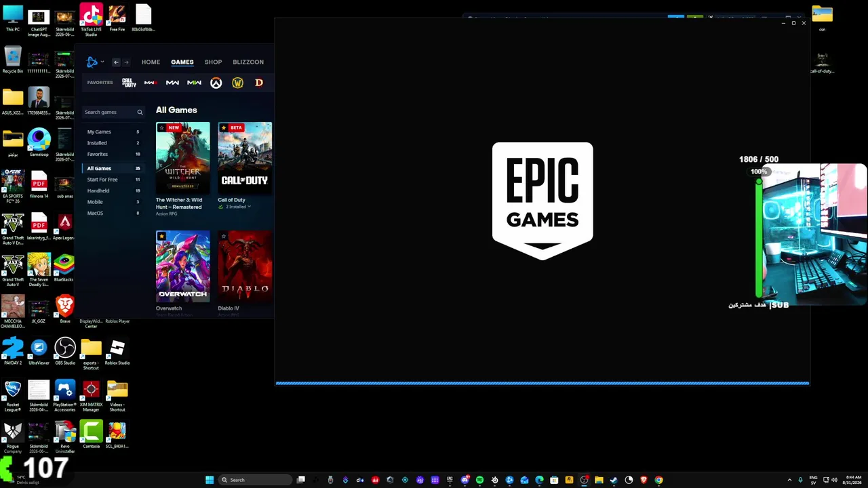Click the Epic Games logo in launcher
This screenshot has height=488, width=868.
pos(542,201)
